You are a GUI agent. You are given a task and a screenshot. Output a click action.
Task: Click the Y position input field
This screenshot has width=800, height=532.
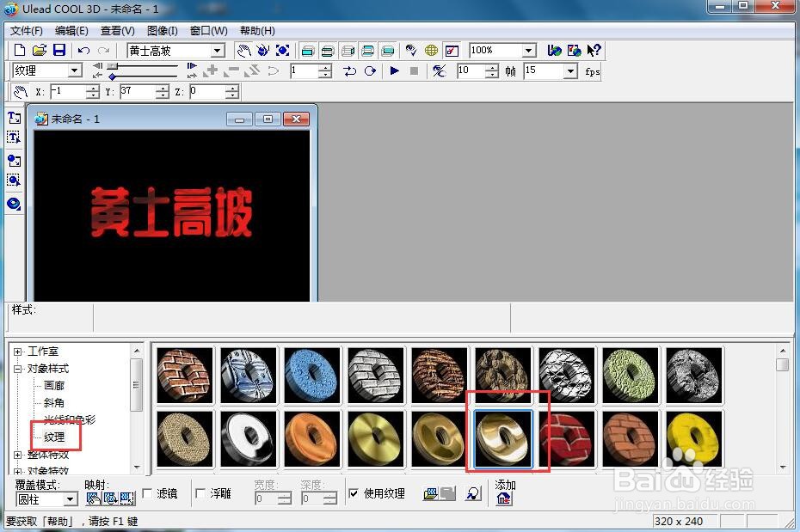(138, 92)
